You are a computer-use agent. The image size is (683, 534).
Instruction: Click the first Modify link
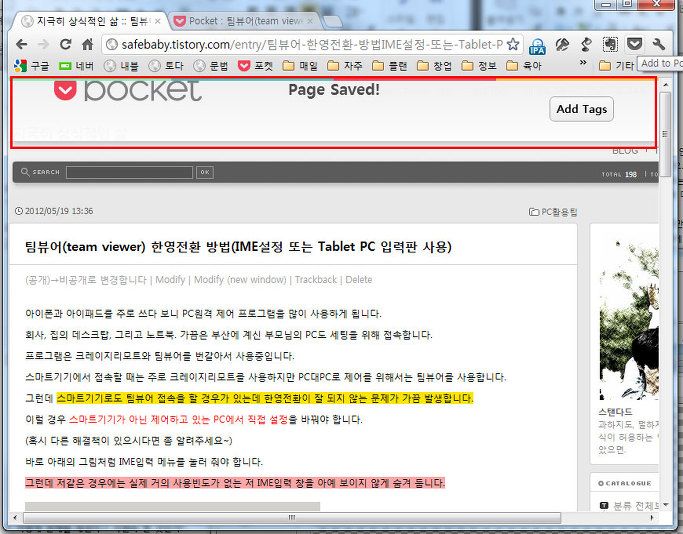(x=170, y=280)
